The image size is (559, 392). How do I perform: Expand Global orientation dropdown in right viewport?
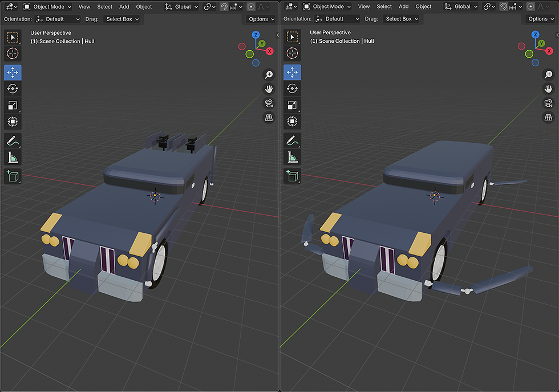[462, 7]
